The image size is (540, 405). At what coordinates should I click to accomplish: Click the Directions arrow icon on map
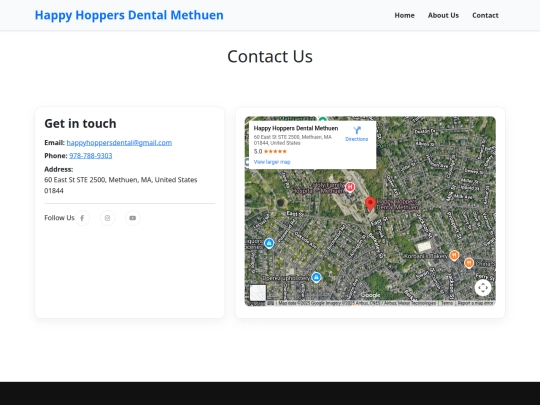(357, 130)
